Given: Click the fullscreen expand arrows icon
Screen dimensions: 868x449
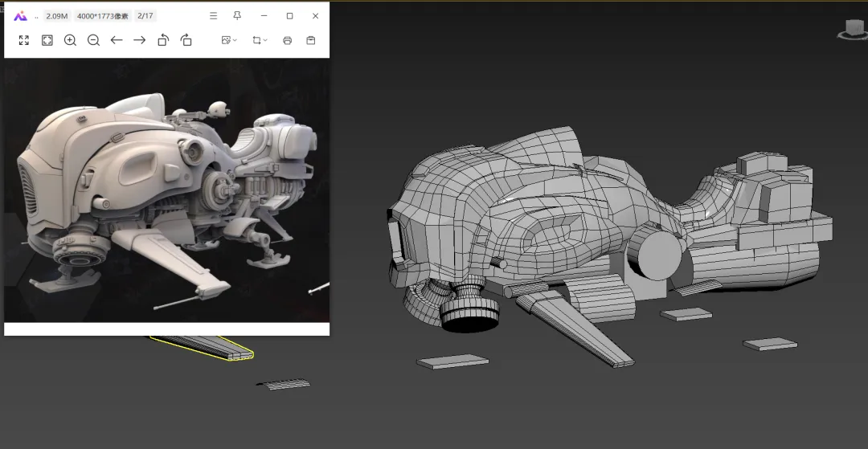Looking at the screenshot, I should click(24, 40).
